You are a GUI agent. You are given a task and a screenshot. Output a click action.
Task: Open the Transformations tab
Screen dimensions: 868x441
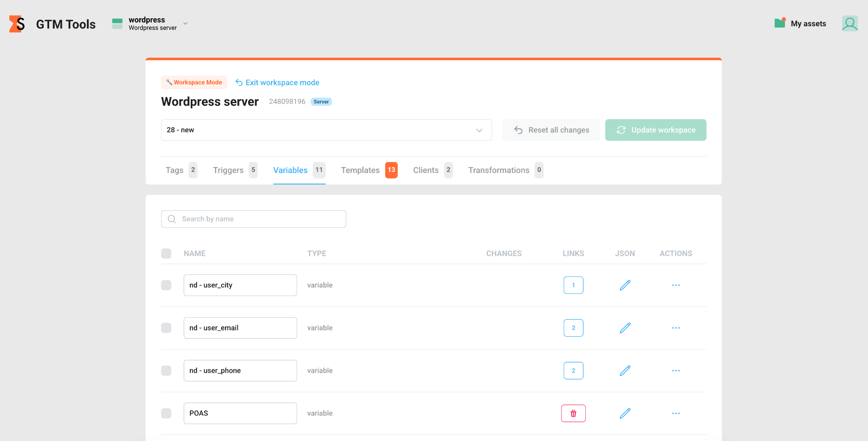point(506,170)
